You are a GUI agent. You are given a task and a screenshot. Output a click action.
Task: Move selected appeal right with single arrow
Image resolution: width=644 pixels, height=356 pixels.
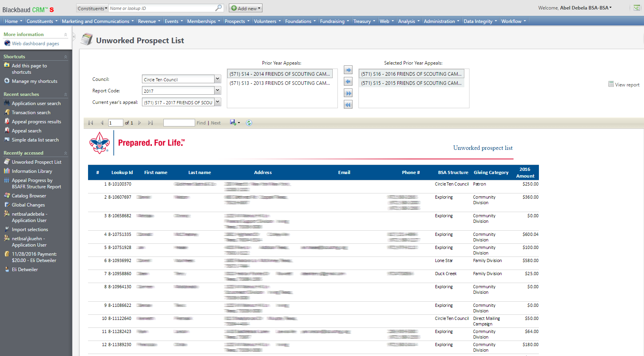(348, 70)
